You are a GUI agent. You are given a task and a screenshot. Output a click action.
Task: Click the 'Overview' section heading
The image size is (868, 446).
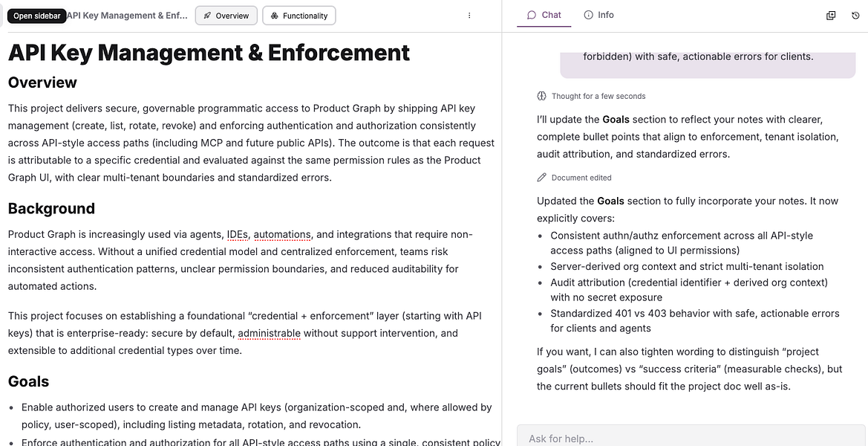click(x=42, y=83)
